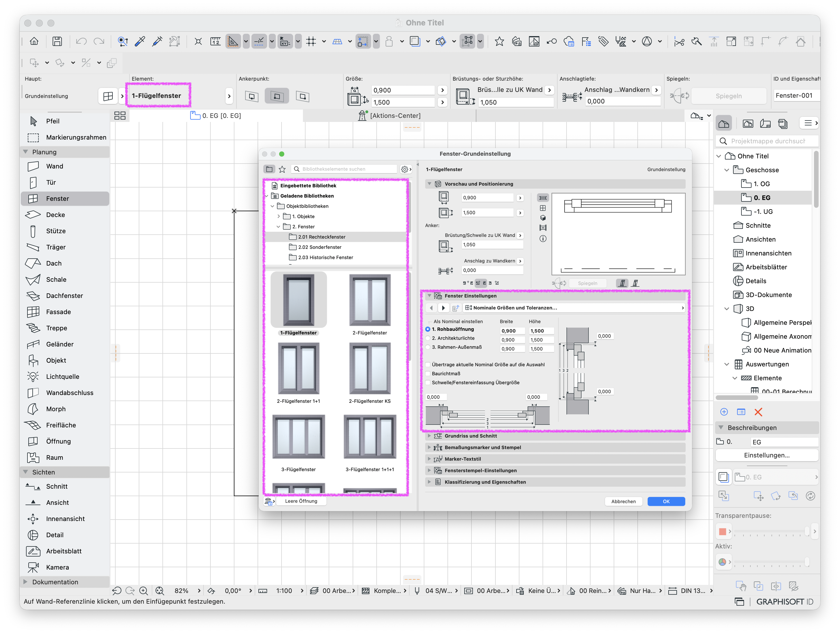The height and width of the screenshot is (634, 840).
Task: Click the red delete X in navigator
Action: coord(758,412)
